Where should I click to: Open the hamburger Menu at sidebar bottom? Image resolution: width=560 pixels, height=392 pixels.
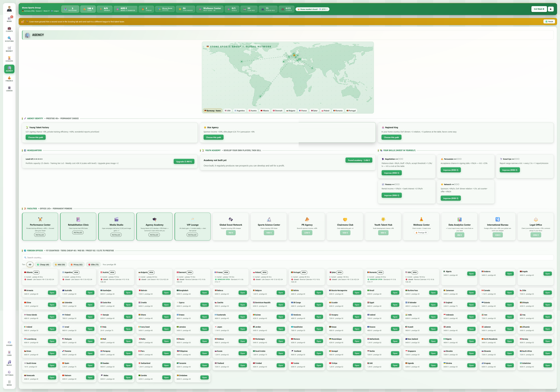[x=9, y=383]
